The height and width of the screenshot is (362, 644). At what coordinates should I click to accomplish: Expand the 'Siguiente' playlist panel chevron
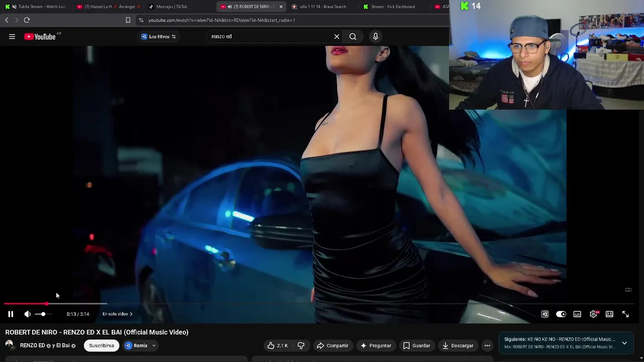[x=624, y=343]
